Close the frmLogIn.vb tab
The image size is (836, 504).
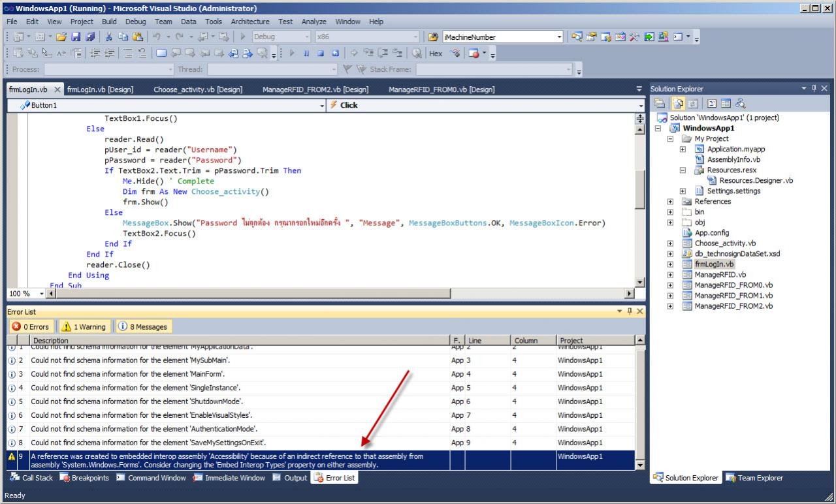(x=57, y=89)
